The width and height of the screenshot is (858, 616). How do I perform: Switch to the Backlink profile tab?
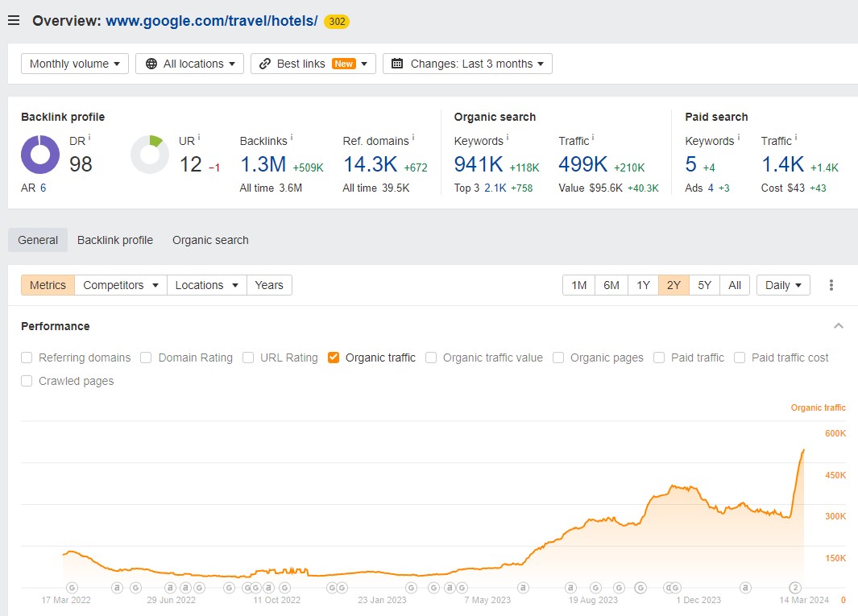[115, 240]
